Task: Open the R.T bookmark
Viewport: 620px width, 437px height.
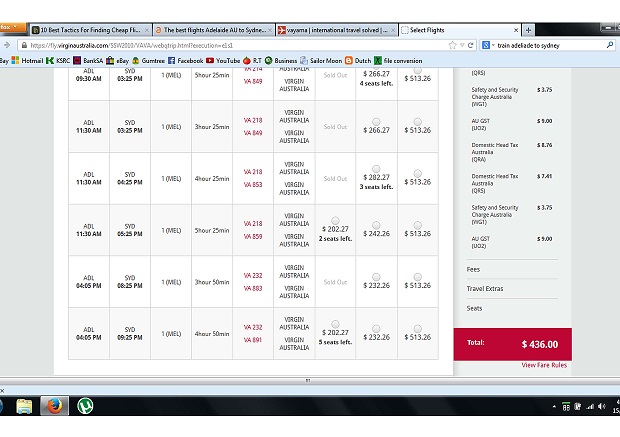Action: pos(252,61)
